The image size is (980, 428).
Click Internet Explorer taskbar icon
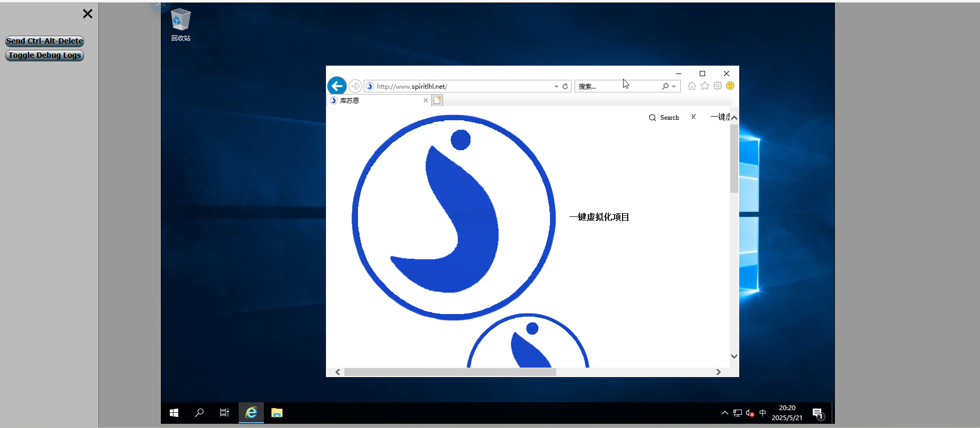pyautogui.click(x=251, y=413)
